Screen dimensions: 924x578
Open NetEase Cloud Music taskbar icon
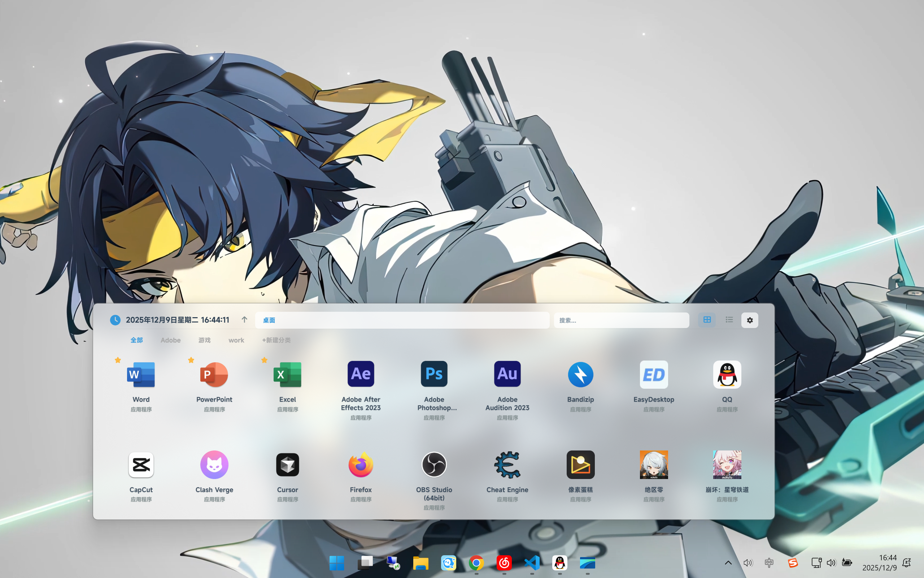pyautogui.click(x=504, y=563)
